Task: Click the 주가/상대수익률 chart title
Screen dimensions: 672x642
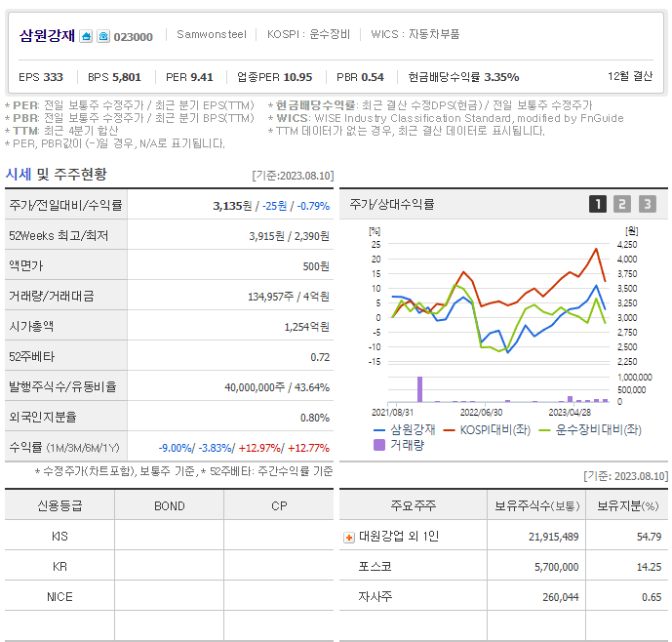Action: (392, 204)
